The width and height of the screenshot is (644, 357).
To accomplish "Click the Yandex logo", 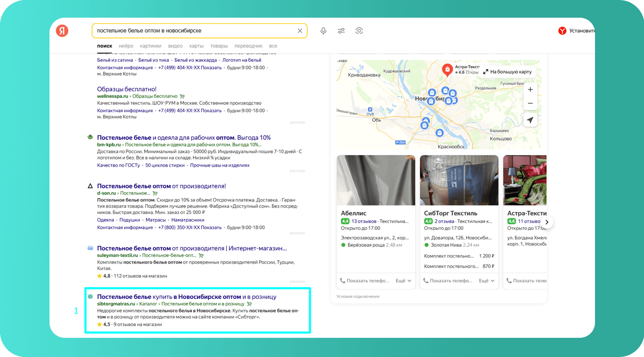I will 62,30.
